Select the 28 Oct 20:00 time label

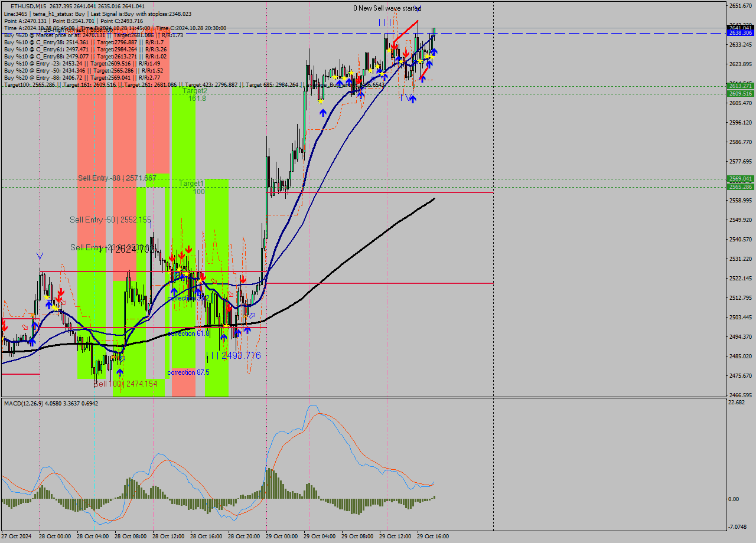[244, 537]
